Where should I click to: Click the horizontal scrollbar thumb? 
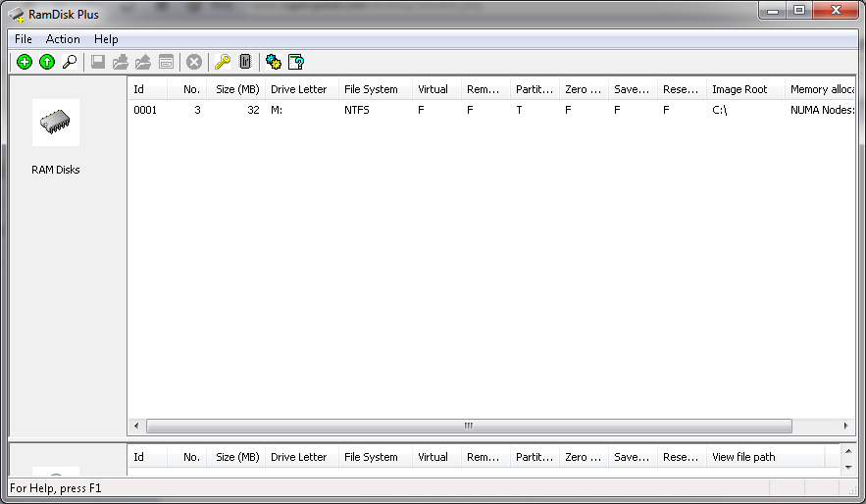(469, 427)
